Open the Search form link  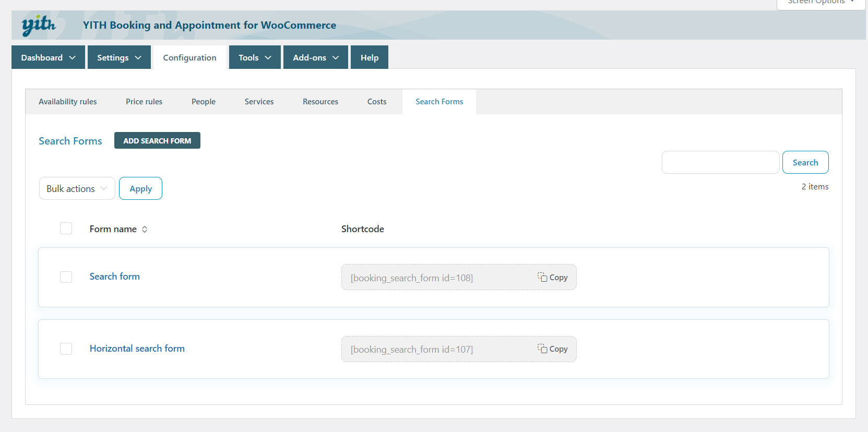pos(115,277)
